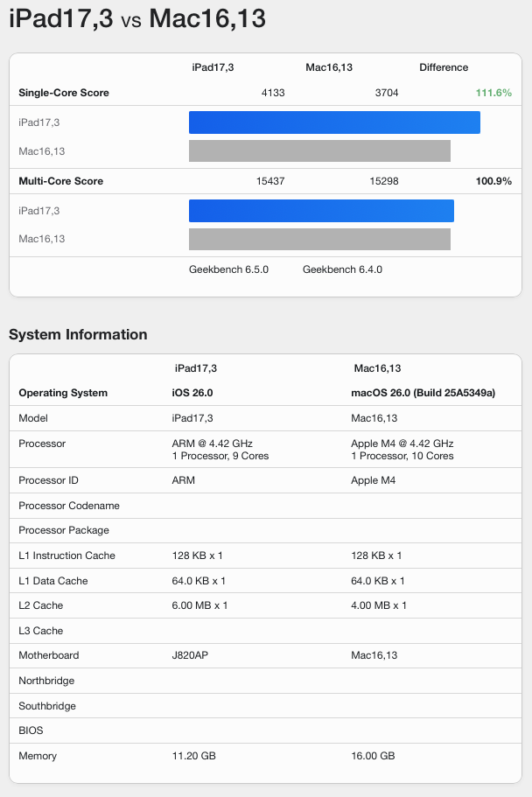
Task: Select the blue iPad17,3 multi-core bar
Action: tap(321, 211)
